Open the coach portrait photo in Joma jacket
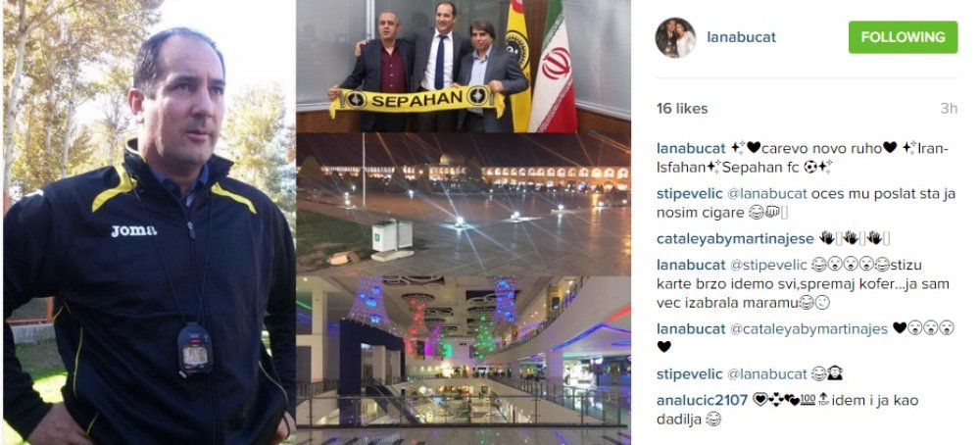Screen dimensions: 980x445 [x=149, y=222]
